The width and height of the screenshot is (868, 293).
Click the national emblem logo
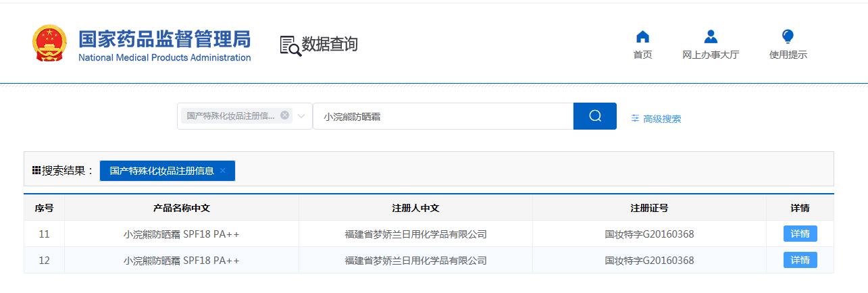[x=50, y=44]
